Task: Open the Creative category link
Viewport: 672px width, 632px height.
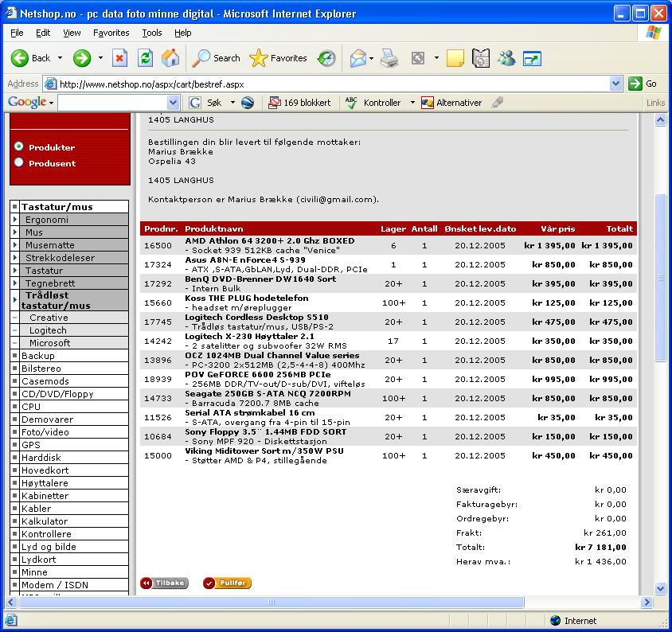Action: pyautogui.click(x=49, y=318)
